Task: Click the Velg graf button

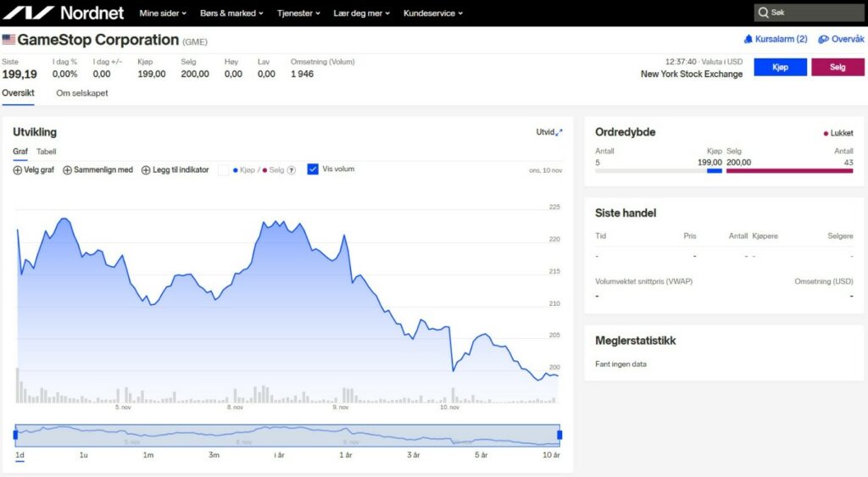Action: tap(33, 170)
